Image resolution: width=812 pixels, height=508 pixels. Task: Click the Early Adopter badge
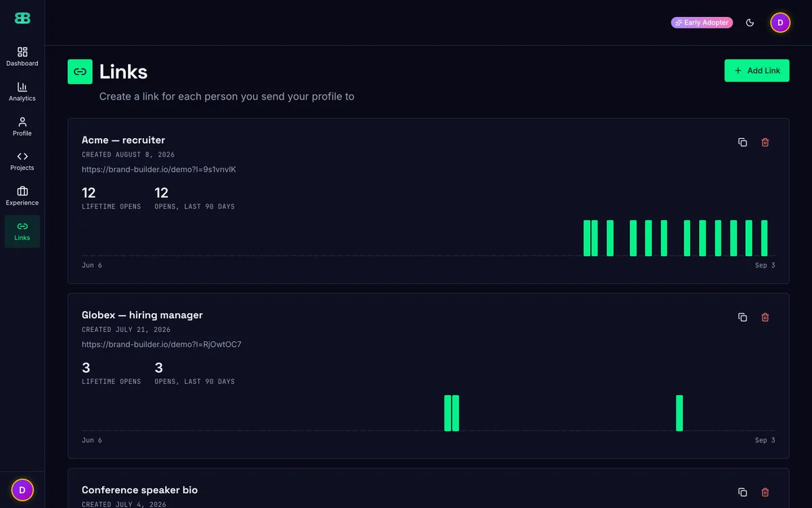click(x=702, y=22)
